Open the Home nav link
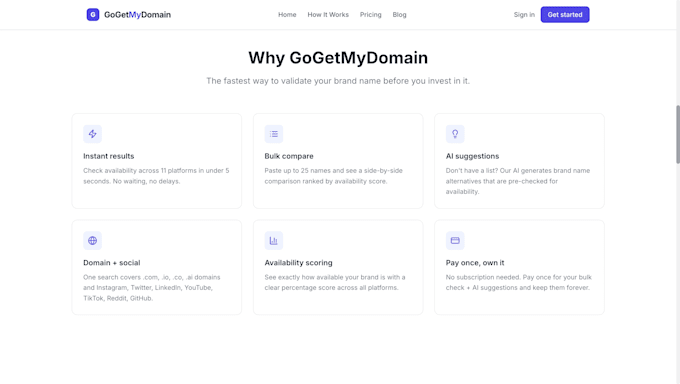Viewport: 680px width, 384px height. click(287, 15)
